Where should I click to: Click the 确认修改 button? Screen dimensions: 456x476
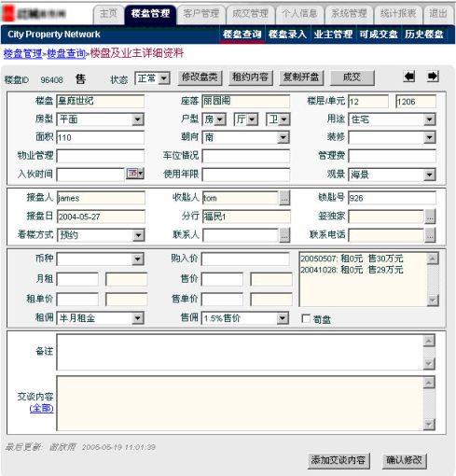tap(404, 460)
